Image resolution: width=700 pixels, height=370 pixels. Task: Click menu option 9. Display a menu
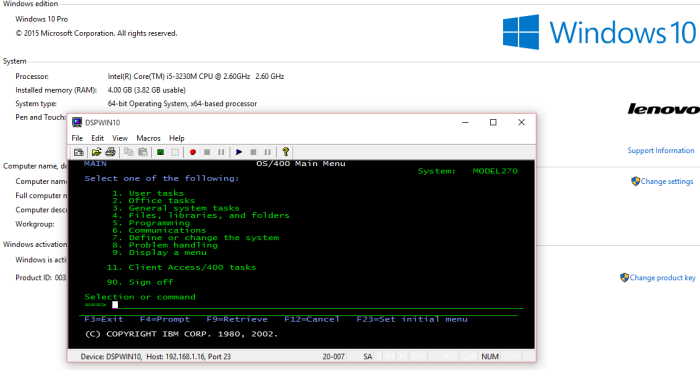tap(159, 253)
